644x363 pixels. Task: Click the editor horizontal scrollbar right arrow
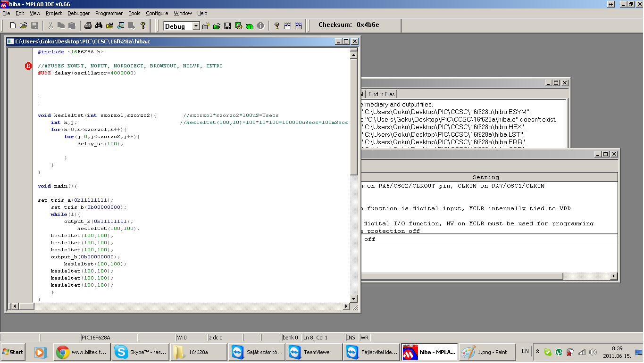click(346, 306)
